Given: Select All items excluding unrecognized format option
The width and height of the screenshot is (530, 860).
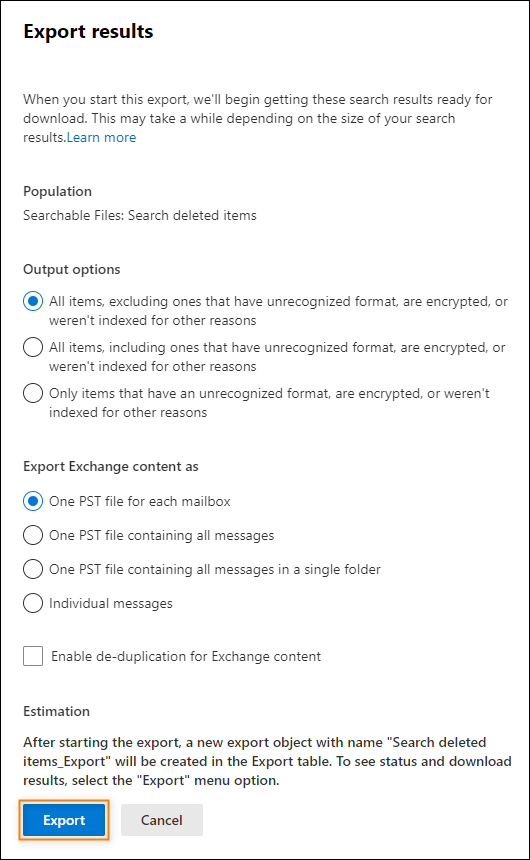Looking at the screenshot, I should tap(33, 301).
